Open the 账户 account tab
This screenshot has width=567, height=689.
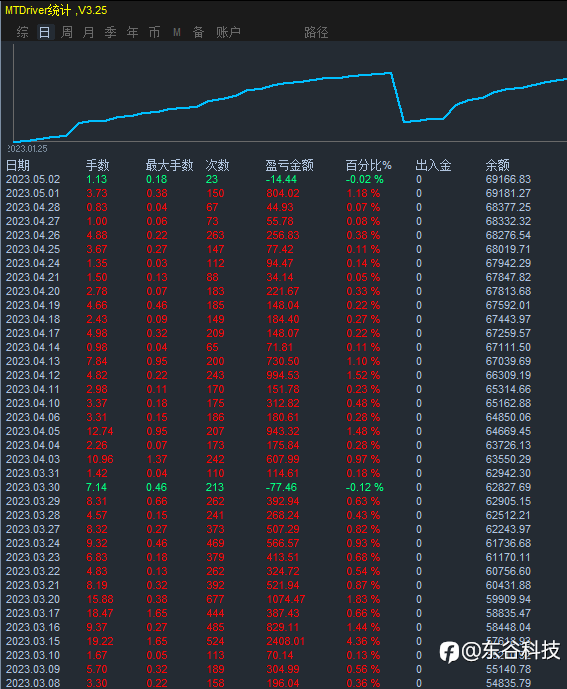(228, 32)
